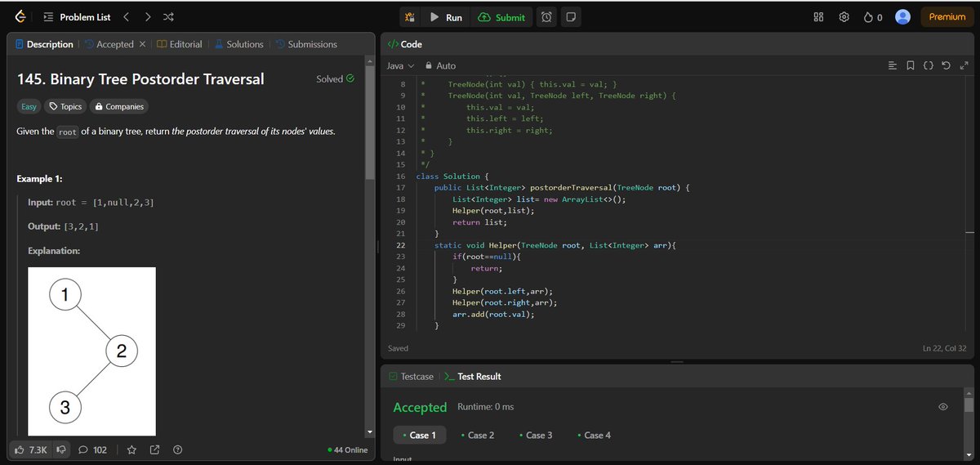Expand the Topics tag list
The width and height of the screenshot is (980, 465).
[65, 106]
